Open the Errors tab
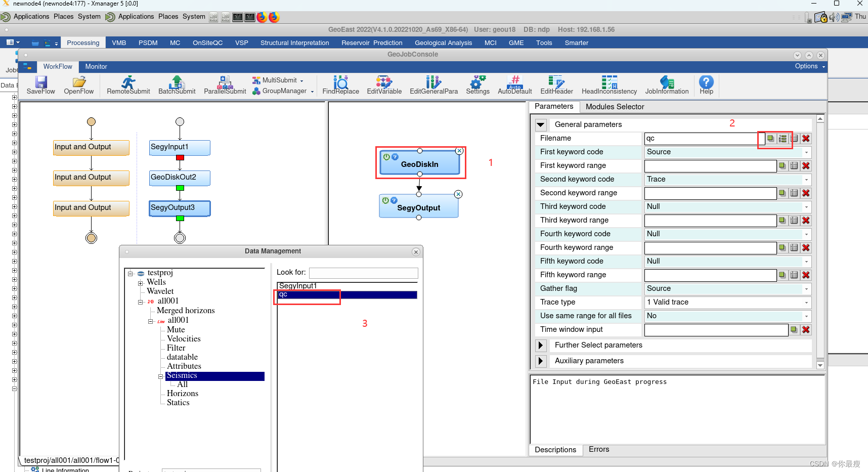Screen dimensions: 868x472 click(599, 449)
